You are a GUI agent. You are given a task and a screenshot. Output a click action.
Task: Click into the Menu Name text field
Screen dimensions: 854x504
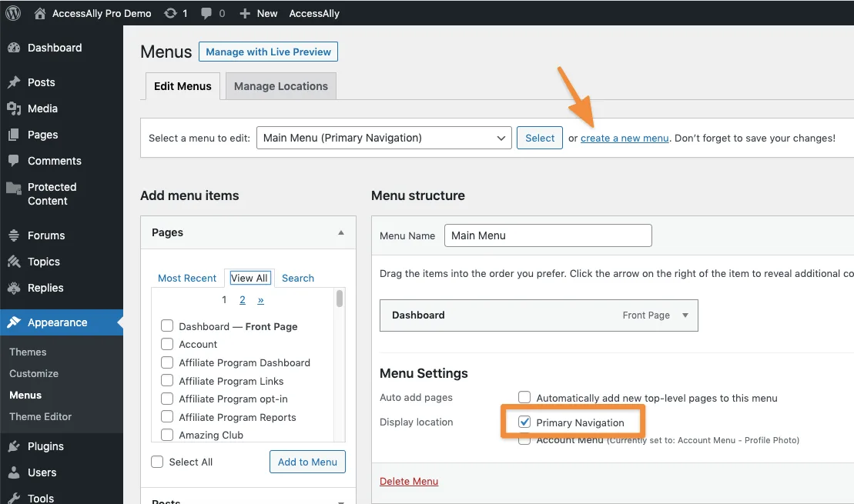[548, 235]
